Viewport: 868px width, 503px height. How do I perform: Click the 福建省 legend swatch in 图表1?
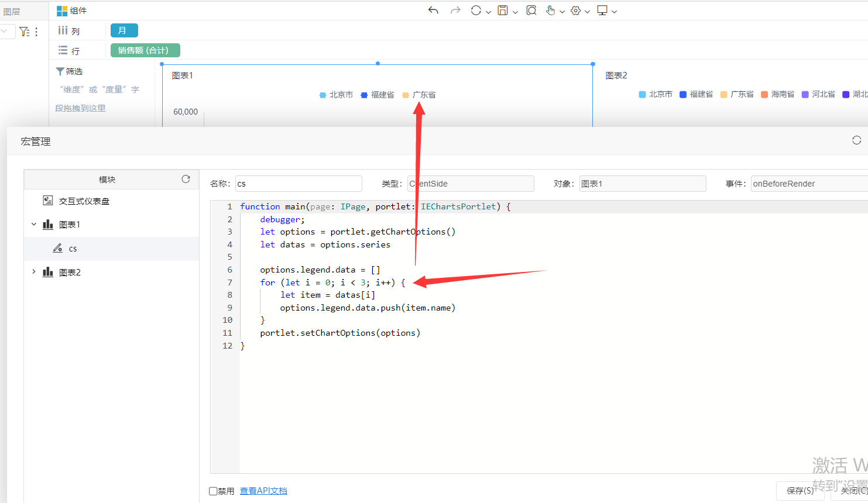pyautogui.click(x=364, y=95)
